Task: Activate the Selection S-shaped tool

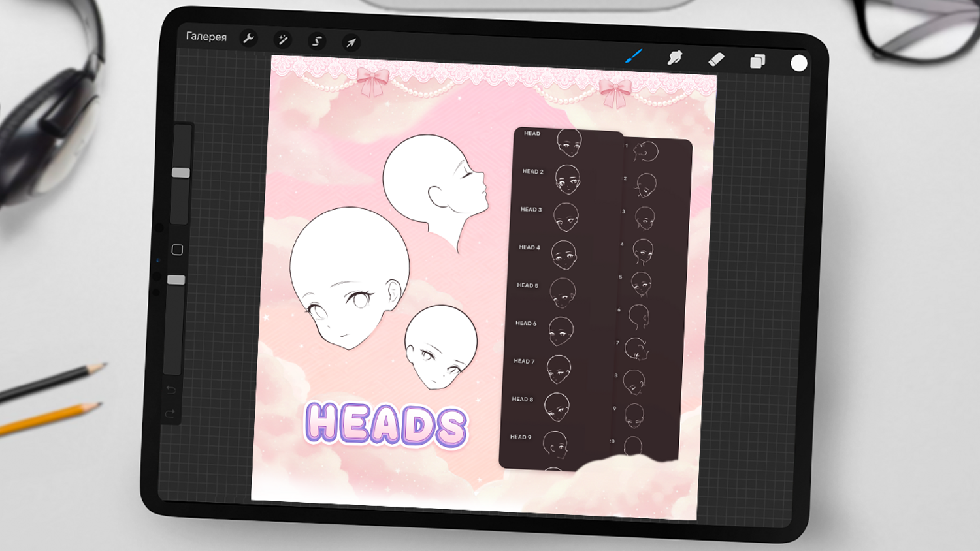Action: [317, 41]
